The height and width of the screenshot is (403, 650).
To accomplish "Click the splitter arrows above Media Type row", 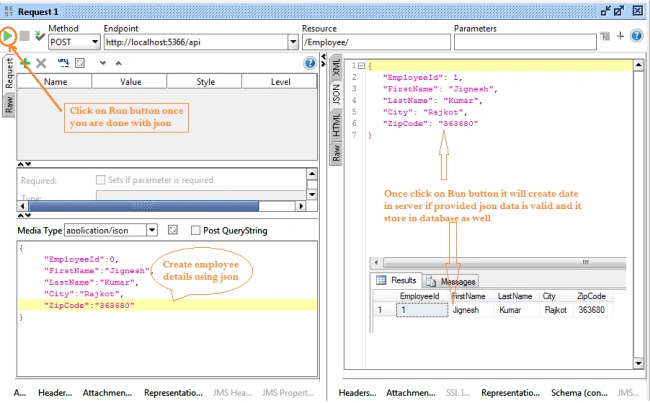I will 24,215.
